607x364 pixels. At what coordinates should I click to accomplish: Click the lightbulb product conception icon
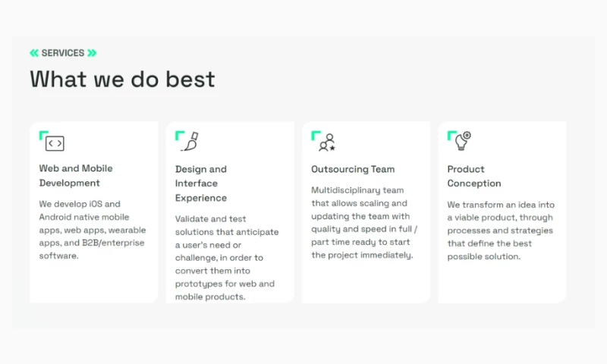(463, 141)
